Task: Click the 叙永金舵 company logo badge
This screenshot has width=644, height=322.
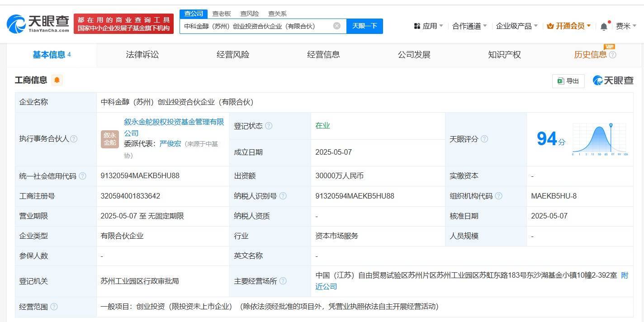Action: pyautogui.click(x=110, y=139)
